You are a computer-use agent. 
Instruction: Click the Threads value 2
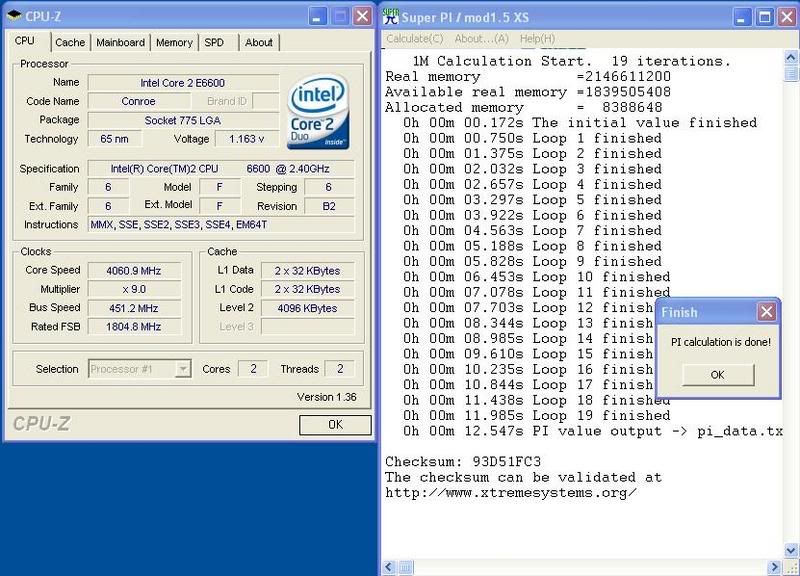tap(340, 369)
